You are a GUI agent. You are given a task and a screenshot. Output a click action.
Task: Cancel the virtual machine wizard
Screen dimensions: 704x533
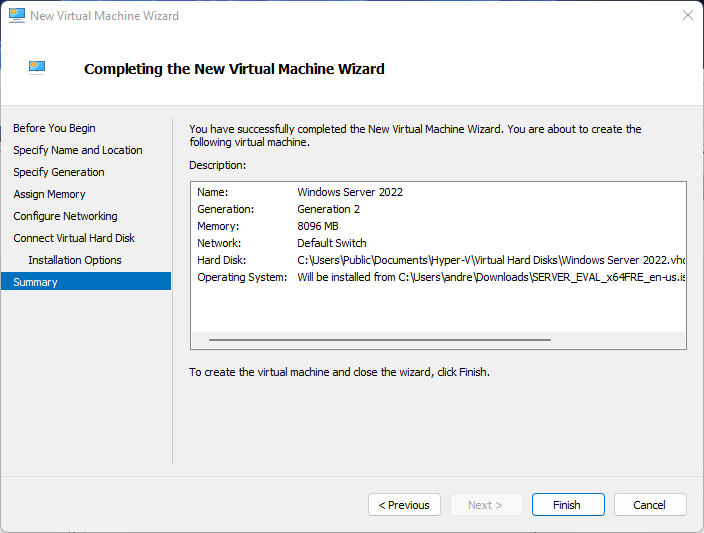(x=650, y=505)
